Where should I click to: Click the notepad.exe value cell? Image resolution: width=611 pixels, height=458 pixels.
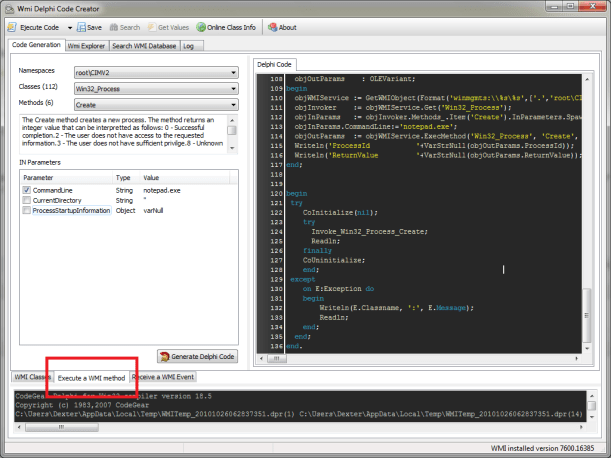pyautogui.click(x=163, y=189)
